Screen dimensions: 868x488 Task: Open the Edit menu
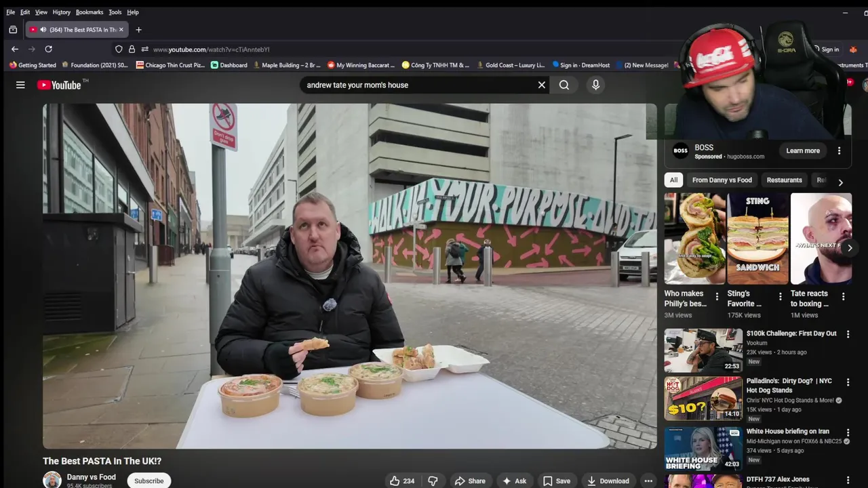[x=25, y=12]
